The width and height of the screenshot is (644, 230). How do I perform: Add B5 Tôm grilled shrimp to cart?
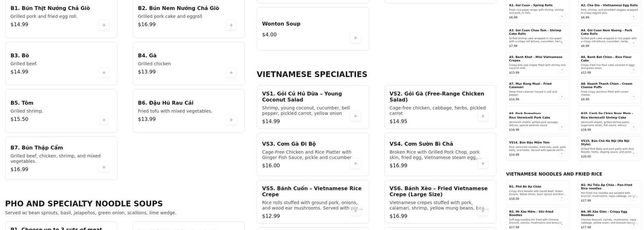pyautogui.click(x=104, y=120)
